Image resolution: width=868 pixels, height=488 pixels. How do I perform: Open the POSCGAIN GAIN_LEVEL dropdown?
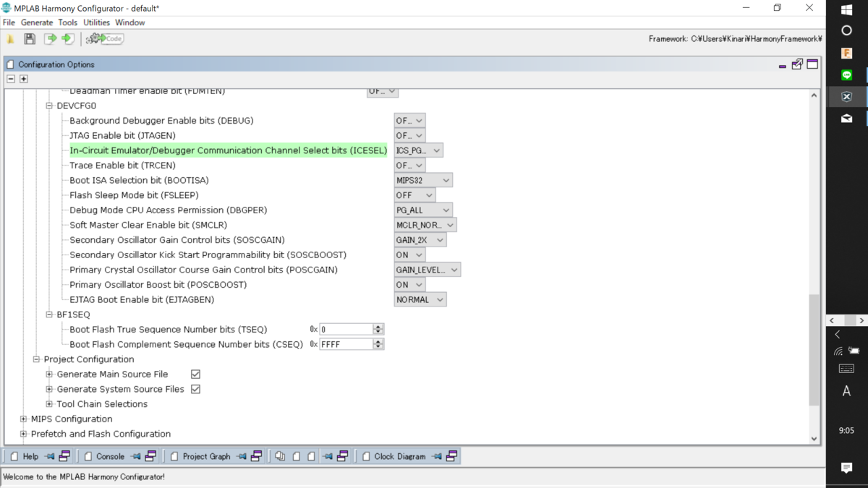coord(427,270)
